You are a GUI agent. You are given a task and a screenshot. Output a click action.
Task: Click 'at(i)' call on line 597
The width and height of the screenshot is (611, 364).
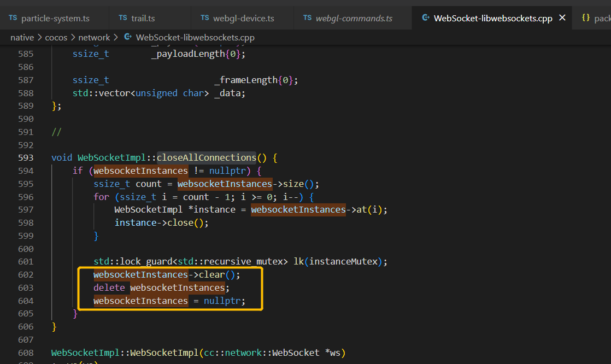(369, 210)
